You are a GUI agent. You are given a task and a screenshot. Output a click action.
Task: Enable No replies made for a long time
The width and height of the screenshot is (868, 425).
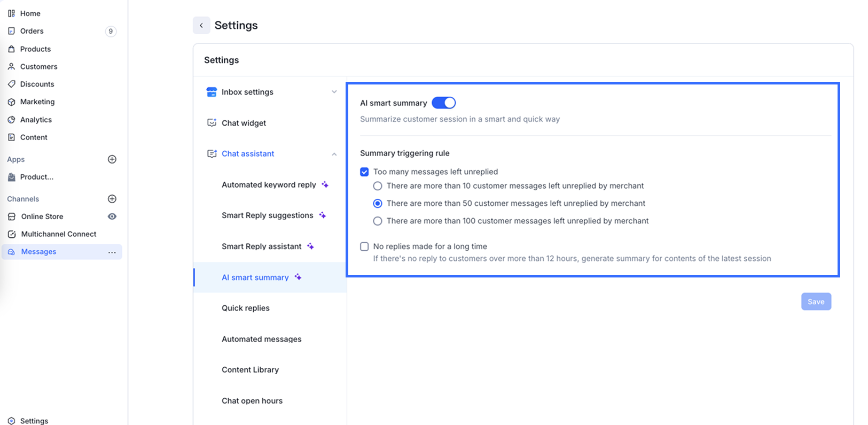pos(364,246)
